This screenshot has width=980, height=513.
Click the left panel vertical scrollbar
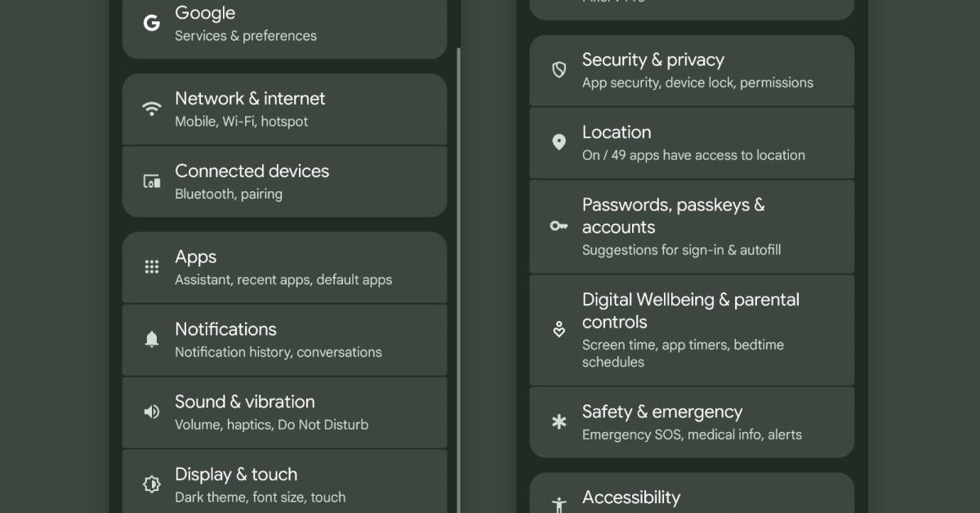click(459, 278)
